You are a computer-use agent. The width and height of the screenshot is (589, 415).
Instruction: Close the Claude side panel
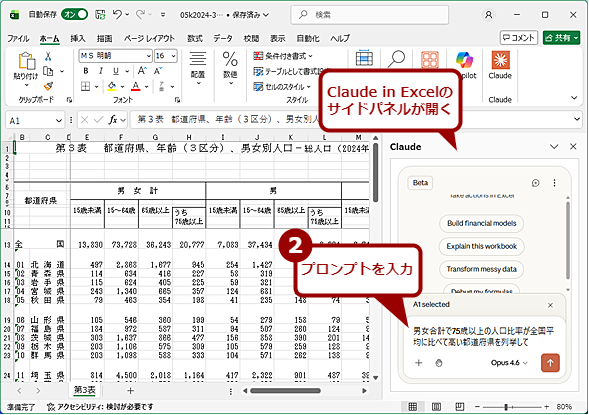tap(573, 146)
